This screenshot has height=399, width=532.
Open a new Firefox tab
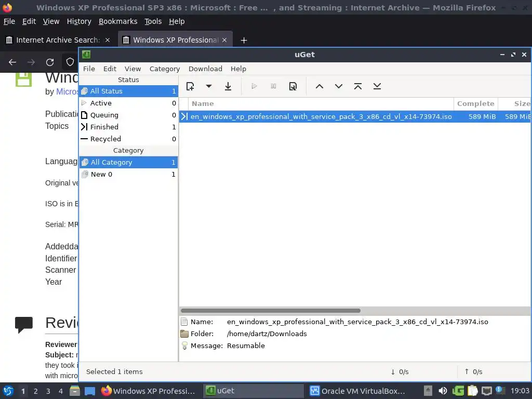point(244,41)
